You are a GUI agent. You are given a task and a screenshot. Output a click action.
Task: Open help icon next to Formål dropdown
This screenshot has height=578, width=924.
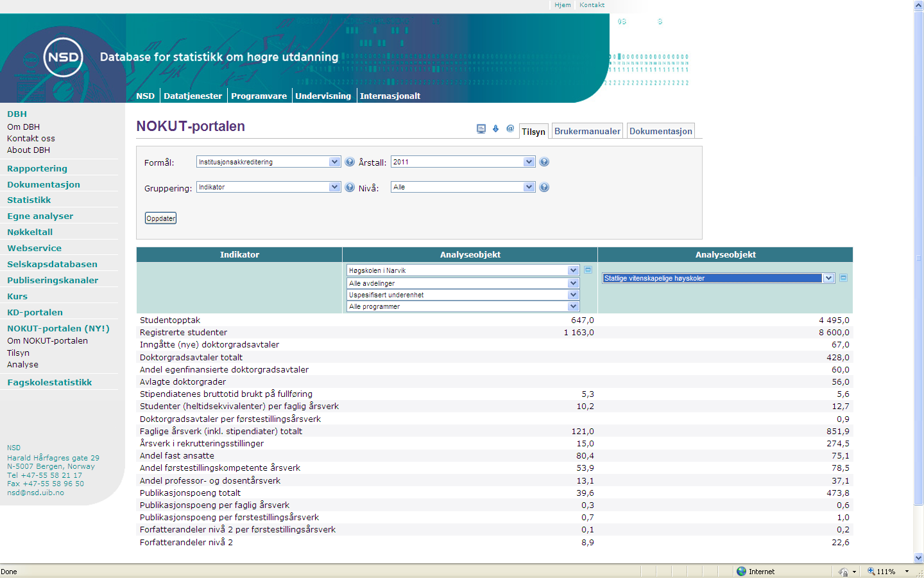click(x=350, y=162)
